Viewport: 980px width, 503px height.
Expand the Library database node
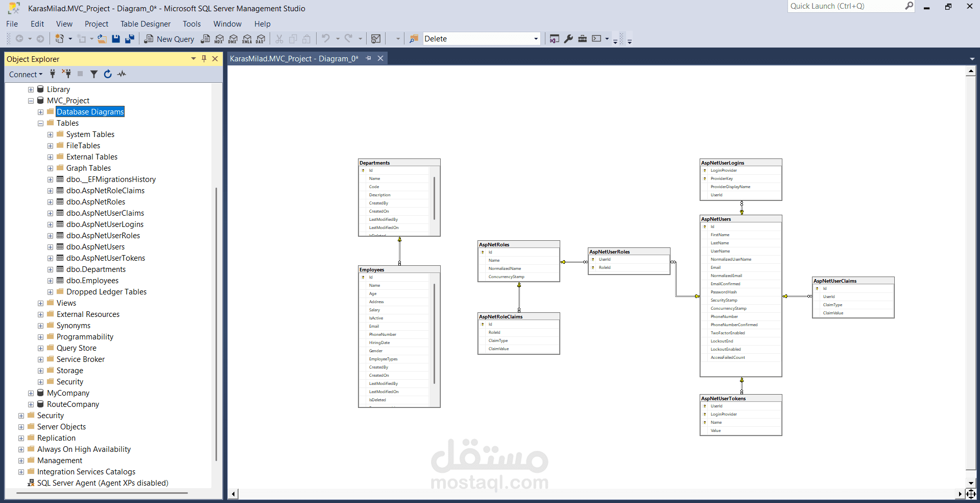point(31,89)
